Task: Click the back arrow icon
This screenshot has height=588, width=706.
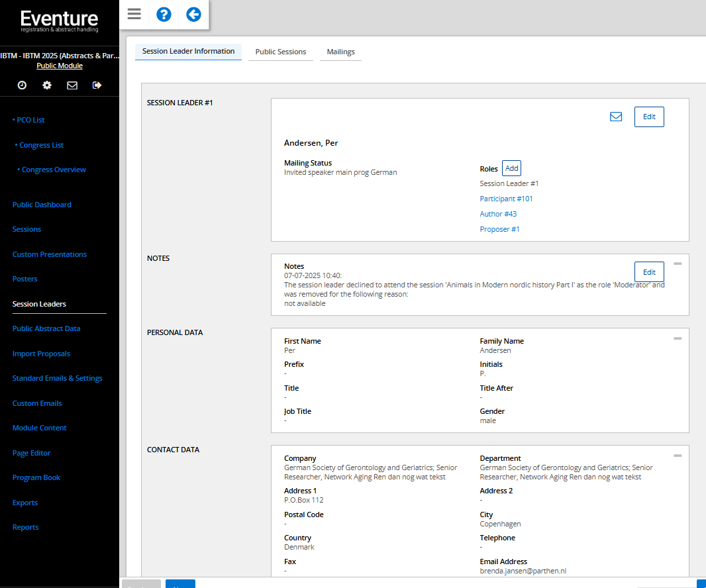Action: [193, 14]
